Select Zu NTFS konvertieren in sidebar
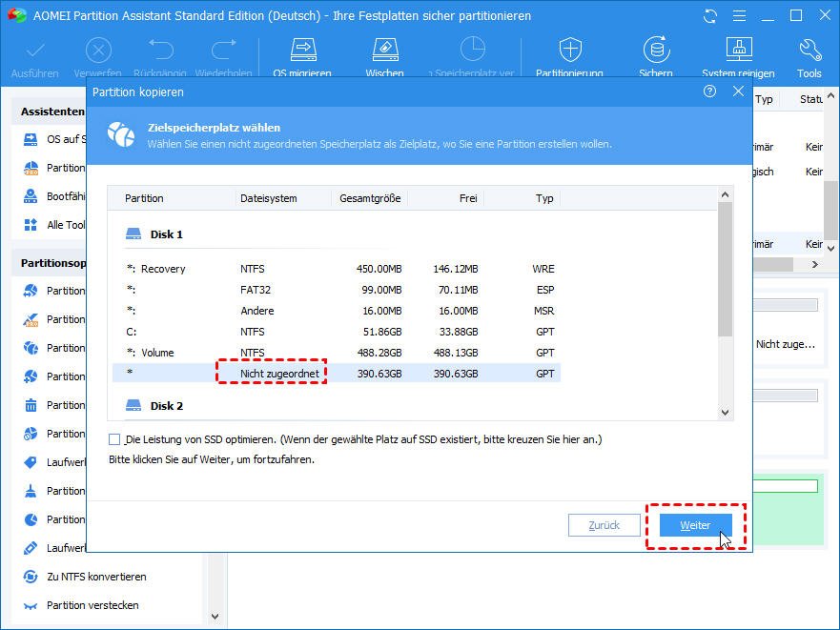The height and width of the screenshot is (630, 840). tap(96, 577)
